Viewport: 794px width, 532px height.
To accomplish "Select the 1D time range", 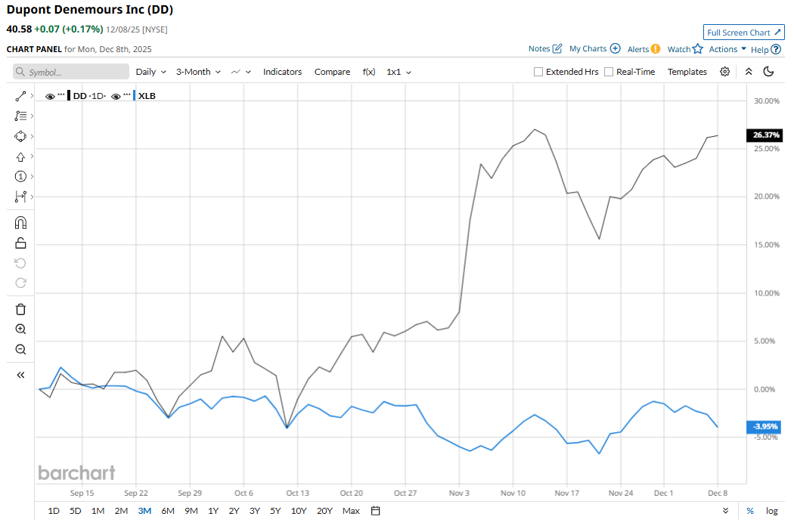I will pyautogui.click(x=54, y=511).
